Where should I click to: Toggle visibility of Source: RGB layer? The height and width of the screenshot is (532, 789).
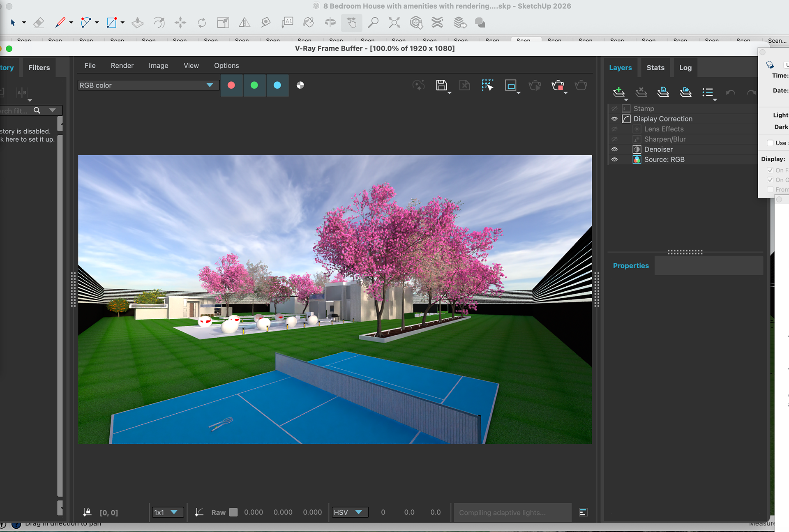coord(614,160)
